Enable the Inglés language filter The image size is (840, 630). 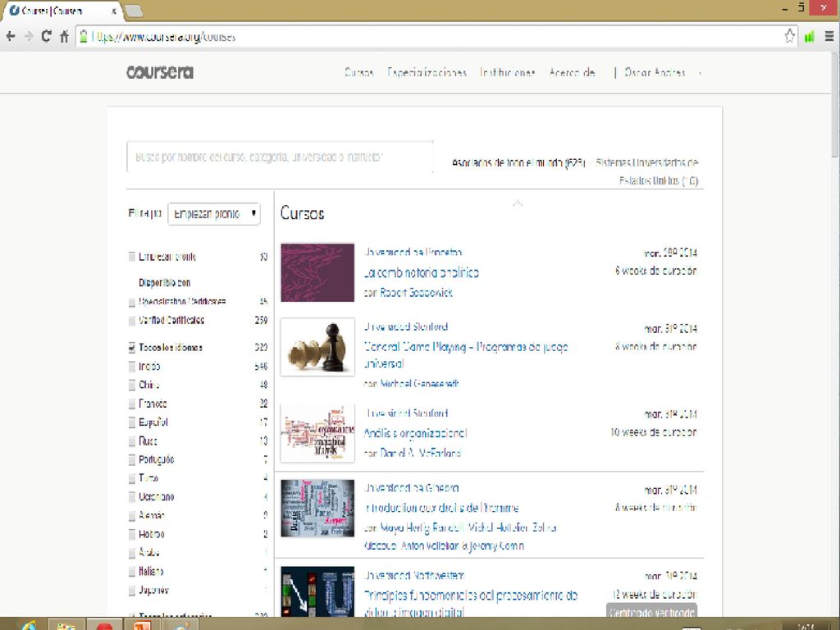(x=132, y=367)
